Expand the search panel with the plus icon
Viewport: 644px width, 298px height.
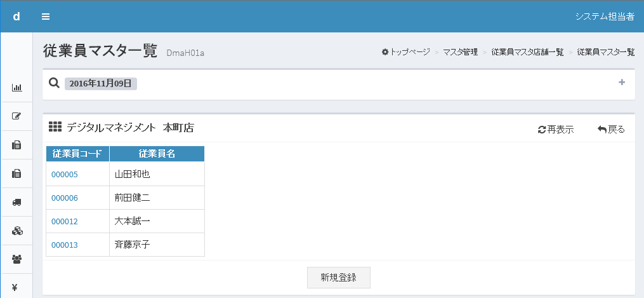(622, 83)
